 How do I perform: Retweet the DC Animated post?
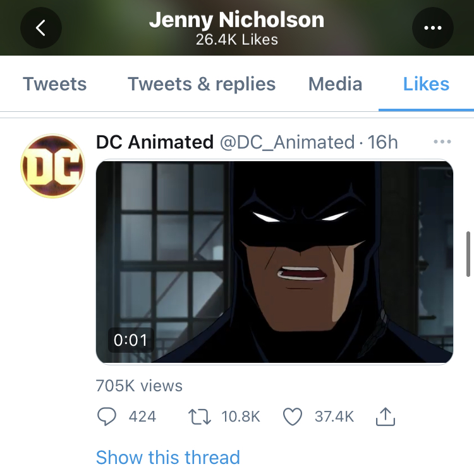click(199, 417)
